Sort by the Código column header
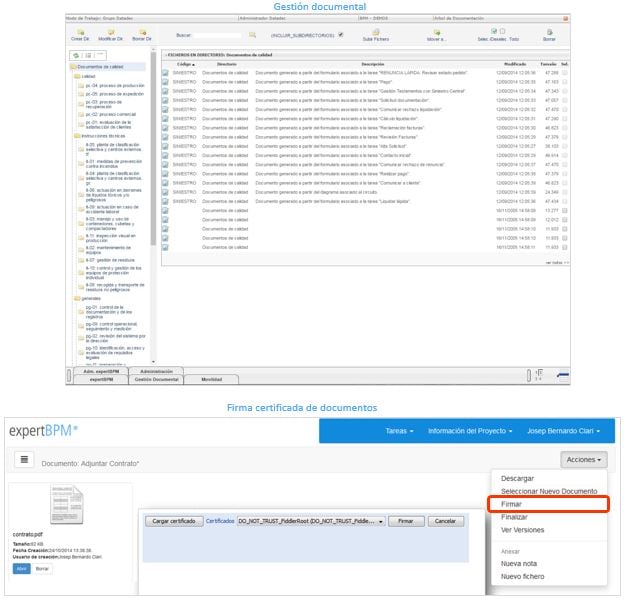This screenshot has height=599, width=624. 186,64
